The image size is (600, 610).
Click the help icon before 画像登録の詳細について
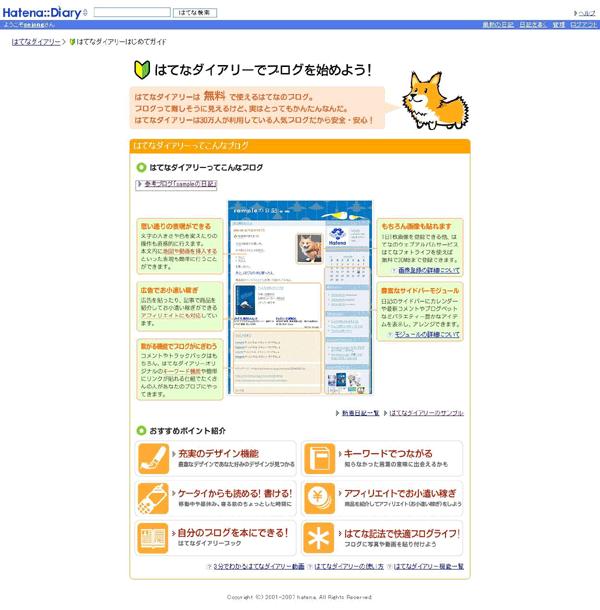coord(394,270)
